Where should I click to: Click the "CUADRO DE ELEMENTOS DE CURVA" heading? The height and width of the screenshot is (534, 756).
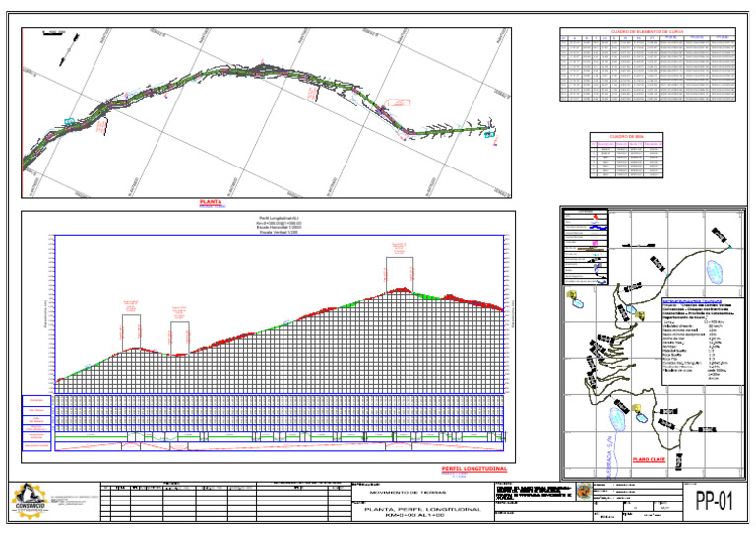click(647, 32)
